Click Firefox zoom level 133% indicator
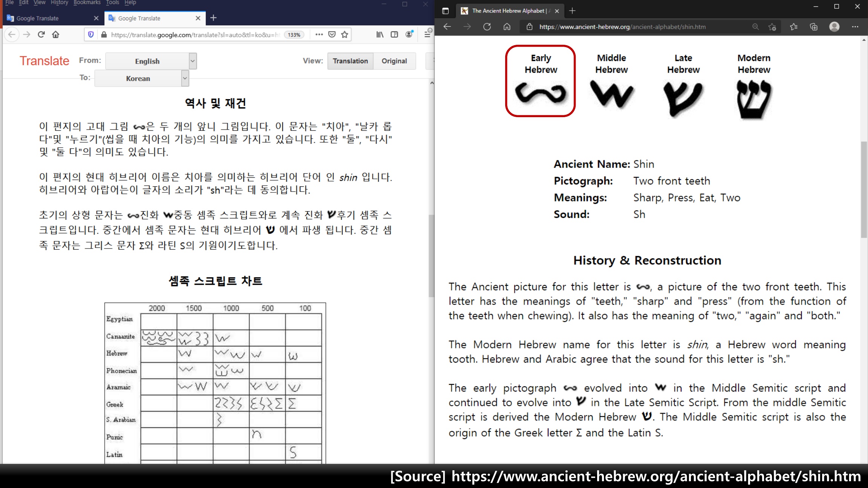868x488 pixels. [x=294, y=35]
